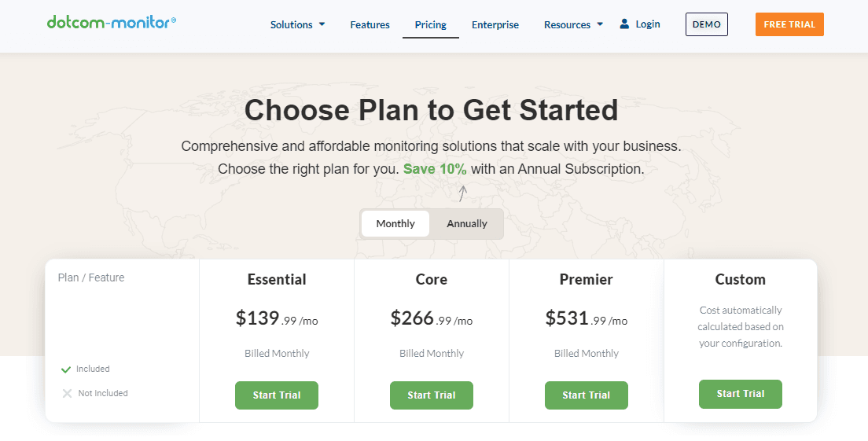Expand the Solutions dropdown arrow

click(322, 24)
